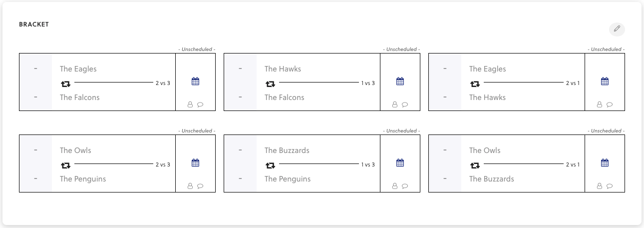The image size is (644, 228).
Task: Open calendar for Eagles vs Hawks match
Action: click(x=605, y=81)
